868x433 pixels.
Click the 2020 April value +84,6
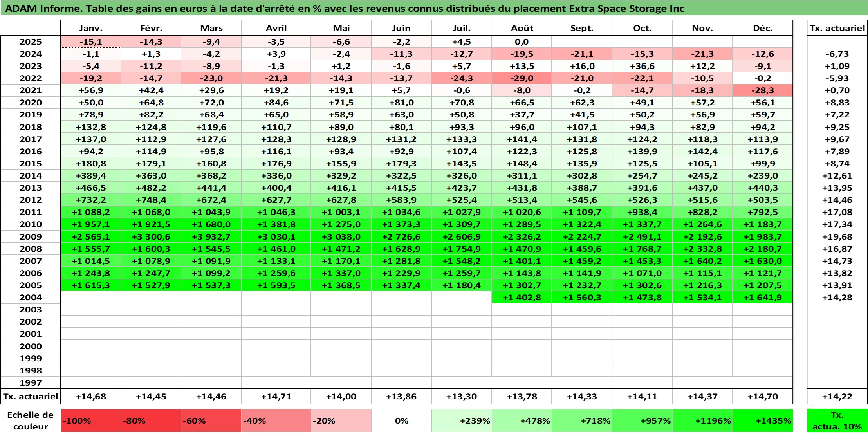coord(276,103)
